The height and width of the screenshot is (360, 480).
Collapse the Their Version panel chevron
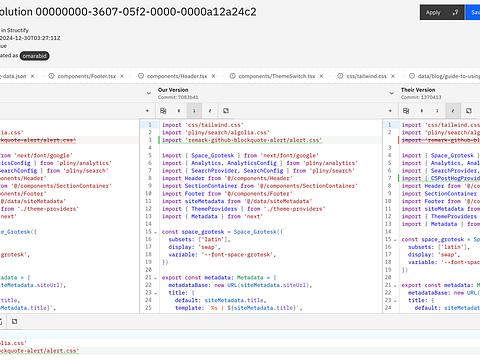[x=392, y=93]
